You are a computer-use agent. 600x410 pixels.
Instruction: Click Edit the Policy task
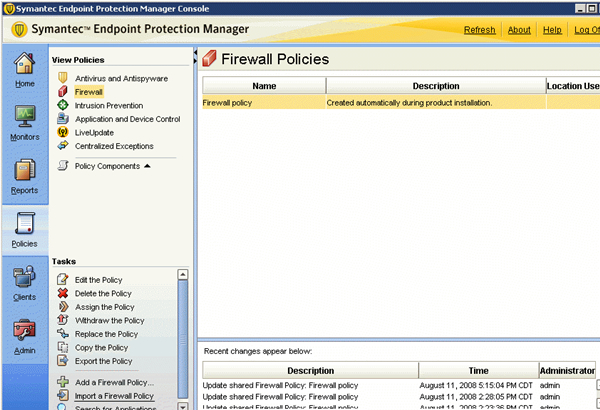pos(99,279)
